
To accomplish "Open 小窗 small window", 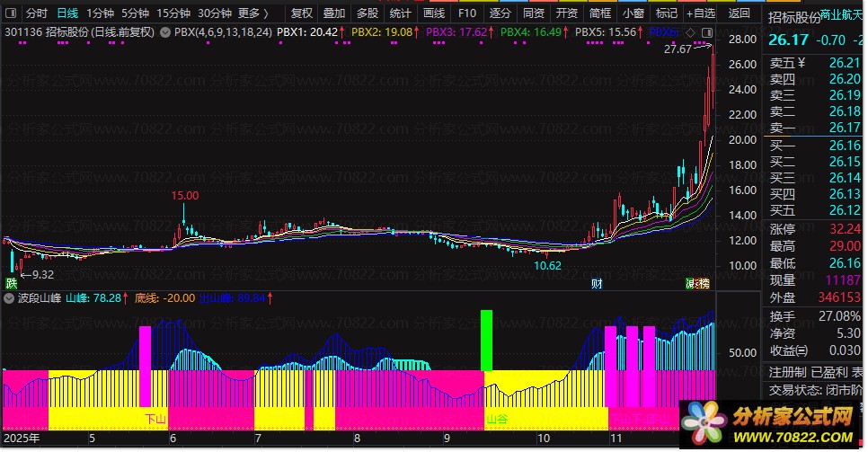I will tap(633, 13).
